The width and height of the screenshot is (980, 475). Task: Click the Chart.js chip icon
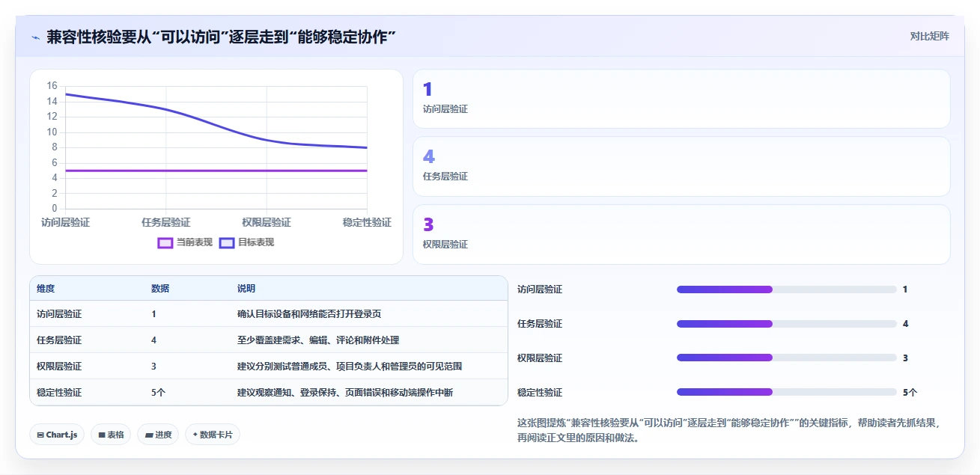click(40, 435)
